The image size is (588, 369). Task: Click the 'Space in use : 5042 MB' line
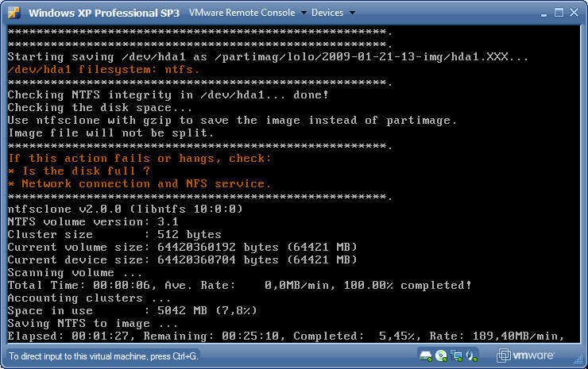133,311
